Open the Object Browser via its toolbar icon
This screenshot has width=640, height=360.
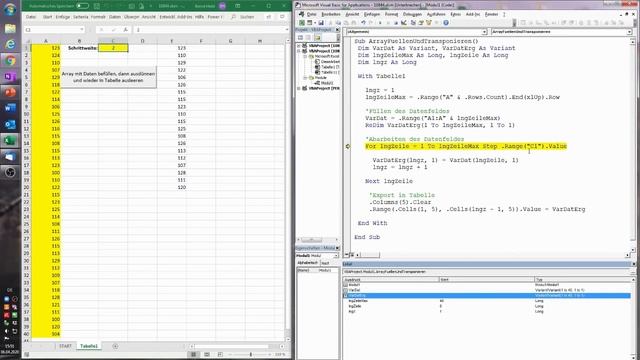429,23
